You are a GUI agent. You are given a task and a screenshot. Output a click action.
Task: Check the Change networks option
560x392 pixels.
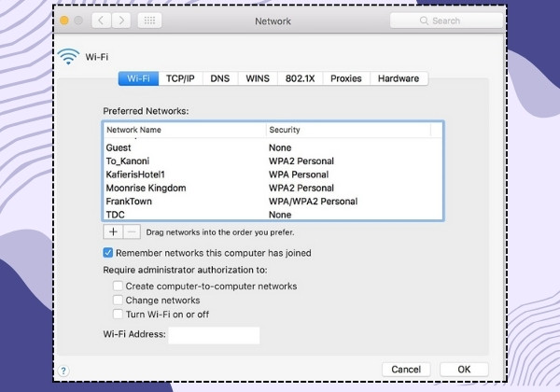(118, 300)
